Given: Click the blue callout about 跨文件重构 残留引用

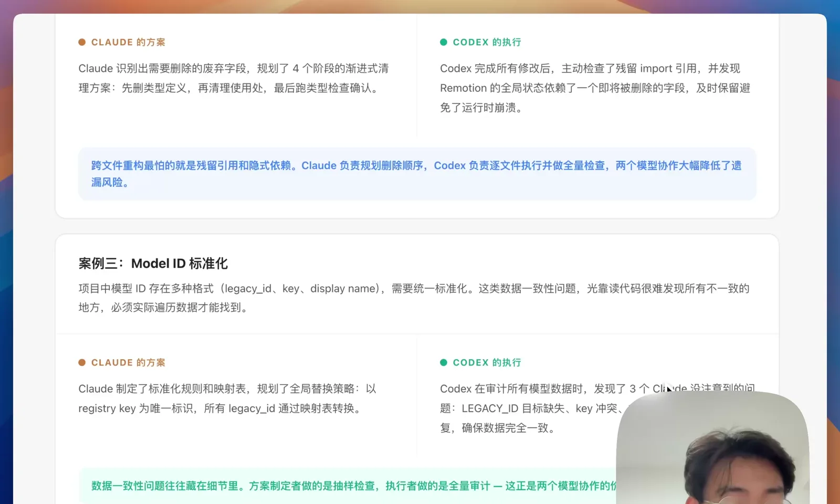Looking at the screenshot, I should click(417, 174).
